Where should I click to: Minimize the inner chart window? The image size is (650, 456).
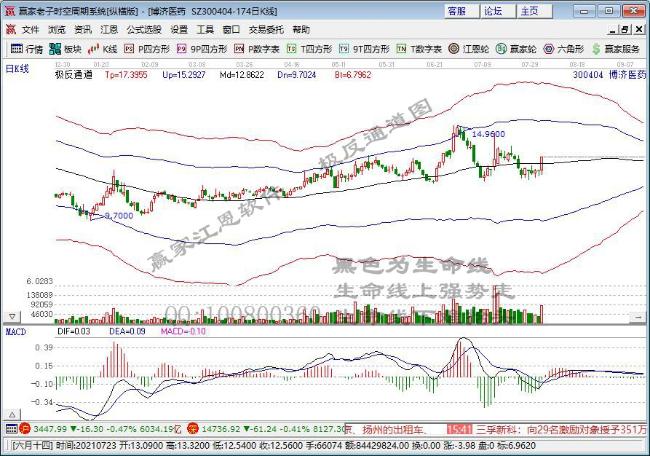612,29
